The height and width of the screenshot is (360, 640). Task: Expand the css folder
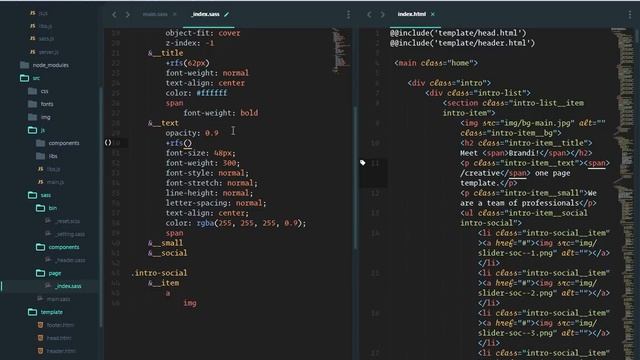[33, 91]
